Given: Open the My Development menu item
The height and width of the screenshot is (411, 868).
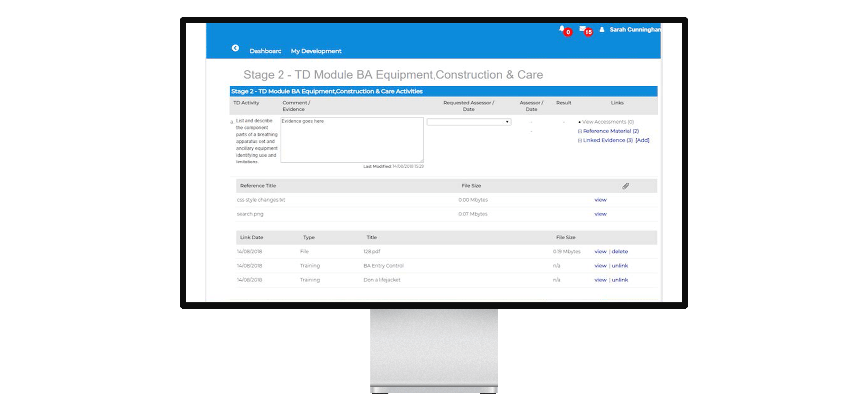Looking at the screenshot, I should 316,51.
